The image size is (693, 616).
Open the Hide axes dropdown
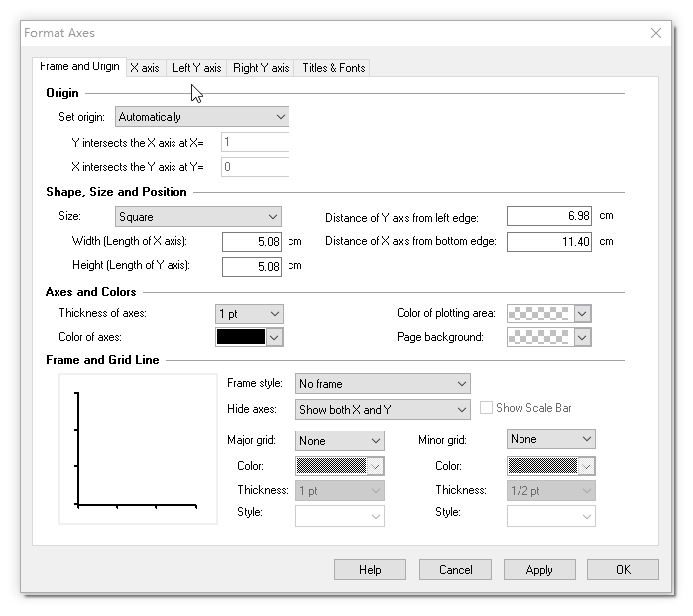click(x=383, y=409)
